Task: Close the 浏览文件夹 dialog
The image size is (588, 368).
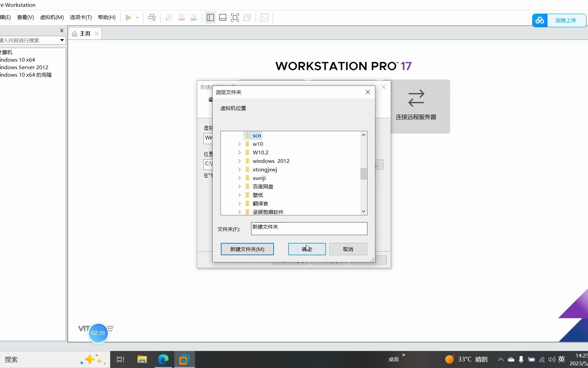Action: [367, 92]
